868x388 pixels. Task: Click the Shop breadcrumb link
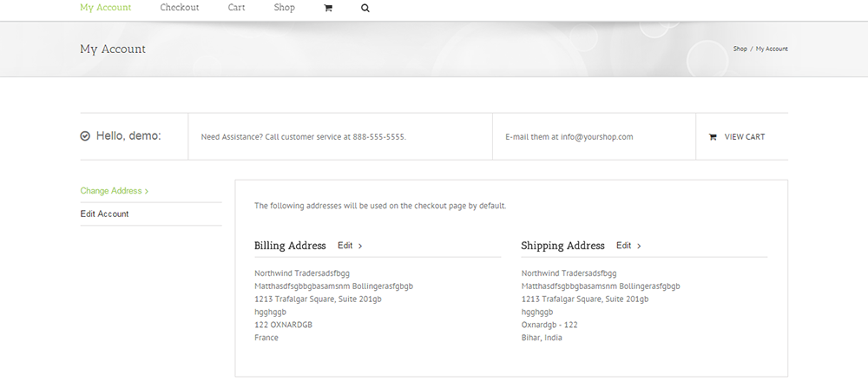pyautogui.click(x=740, y=49)
